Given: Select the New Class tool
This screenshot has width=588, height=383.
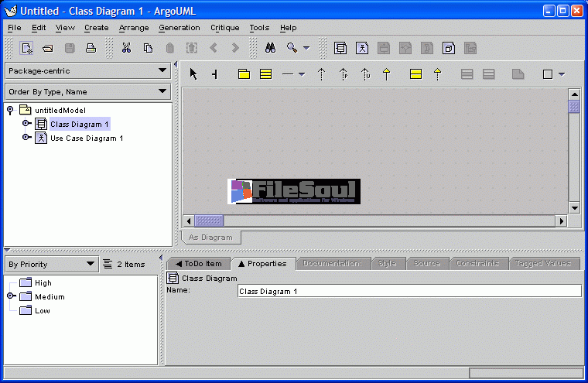Looking at the screenshot, I should pyautogui.click(x=265, y=74).
